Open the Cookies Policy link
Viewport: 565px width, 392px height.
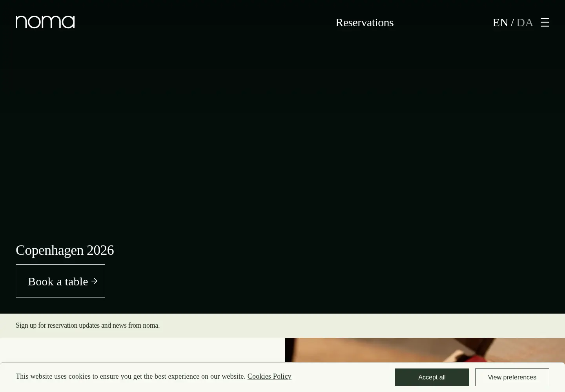(x=269, y=376)
